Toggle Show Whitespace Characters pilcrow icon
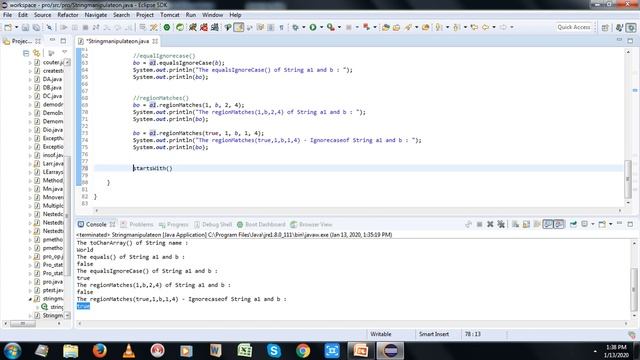640x360 pixels. [281, 27]
